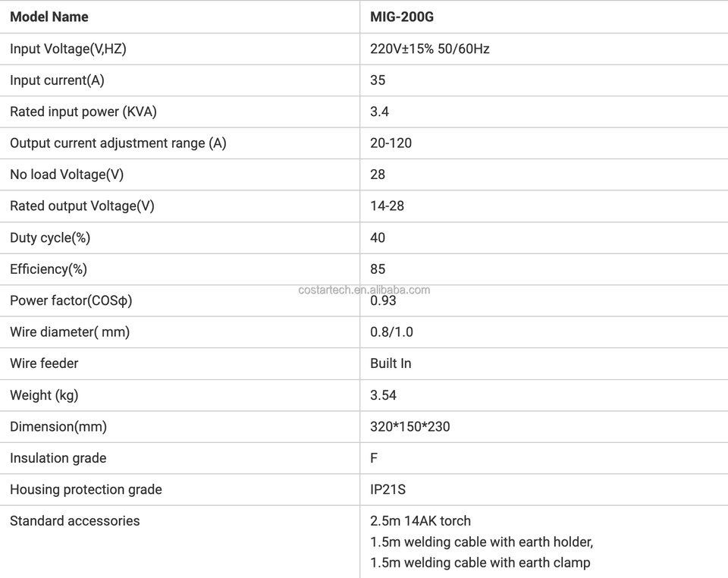
Task: Click the 0.8/1.0 wire diameter value
Action: [x=391, y=332]
